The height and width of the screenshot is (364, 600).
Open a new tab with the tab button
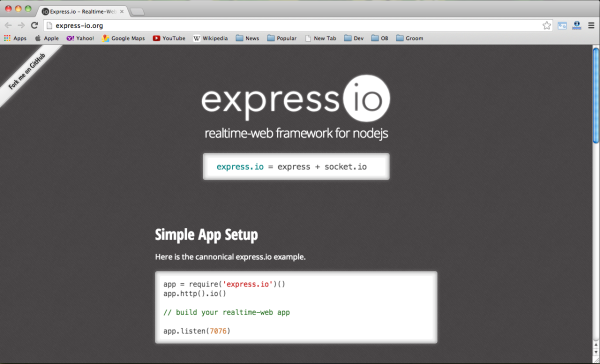tap(137, 12)
